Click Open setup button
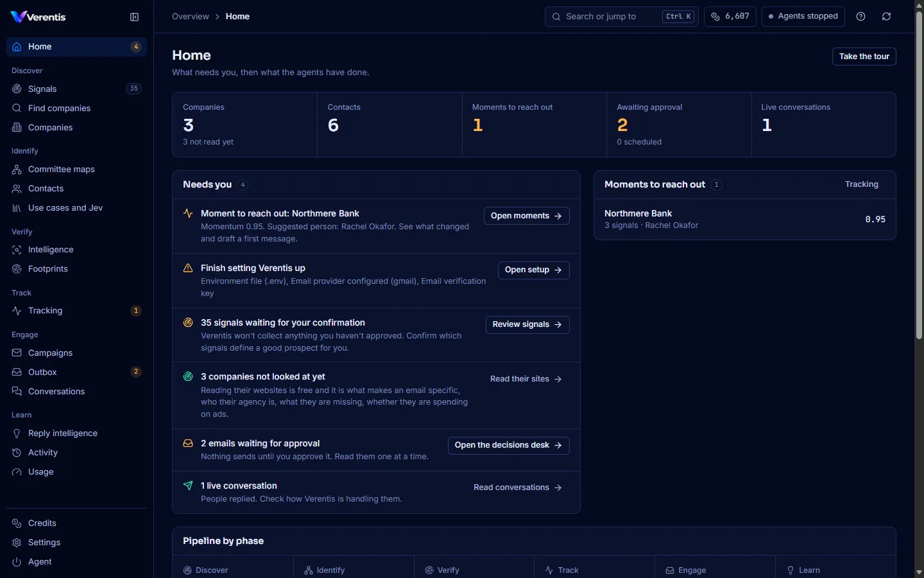924x578 pixels. 533,270
